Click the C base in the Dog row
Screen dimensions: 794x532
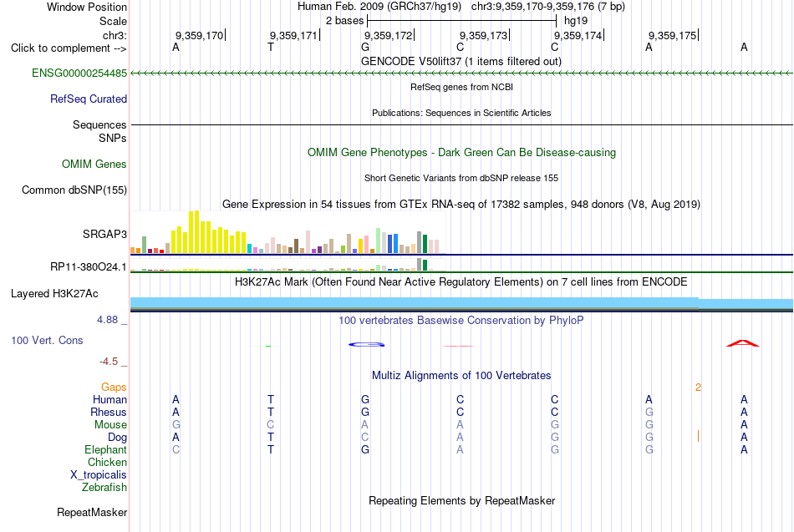point(364,438)
